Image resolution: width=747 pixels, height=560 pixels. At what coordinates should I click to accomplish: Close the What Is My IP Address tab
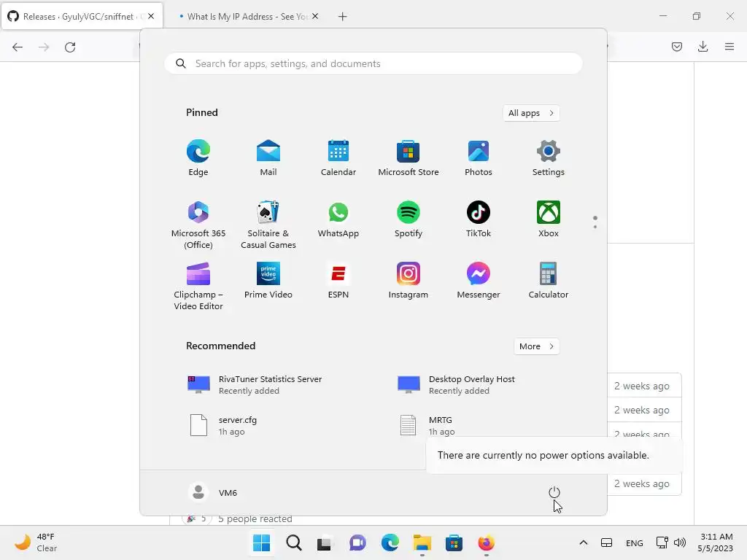(315, 16)
